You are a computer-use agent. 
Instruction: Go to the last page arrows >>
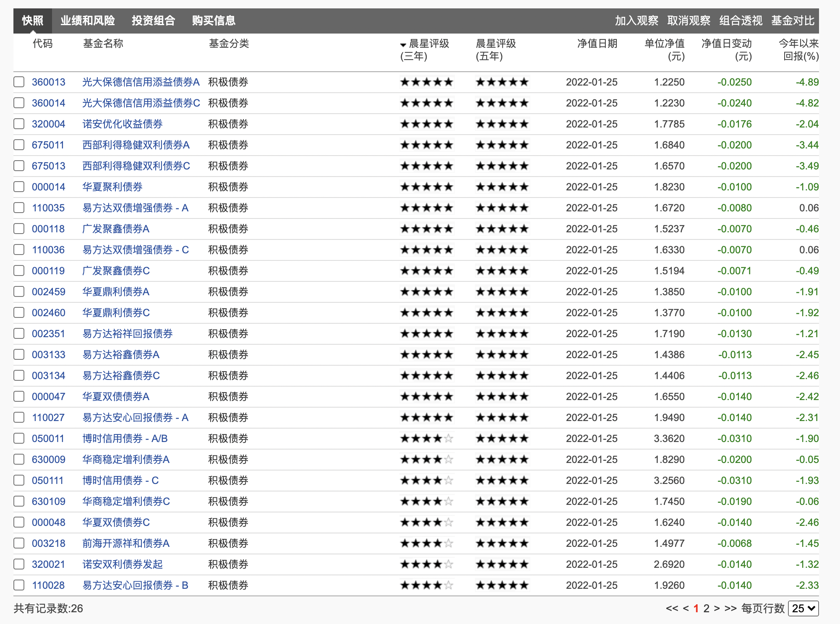click(730, 608)
